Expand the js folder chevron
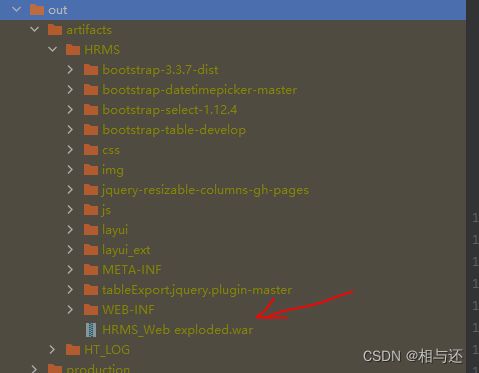This screenshot has width=479, height=373. pyautogui.click(x=70, y=210)
